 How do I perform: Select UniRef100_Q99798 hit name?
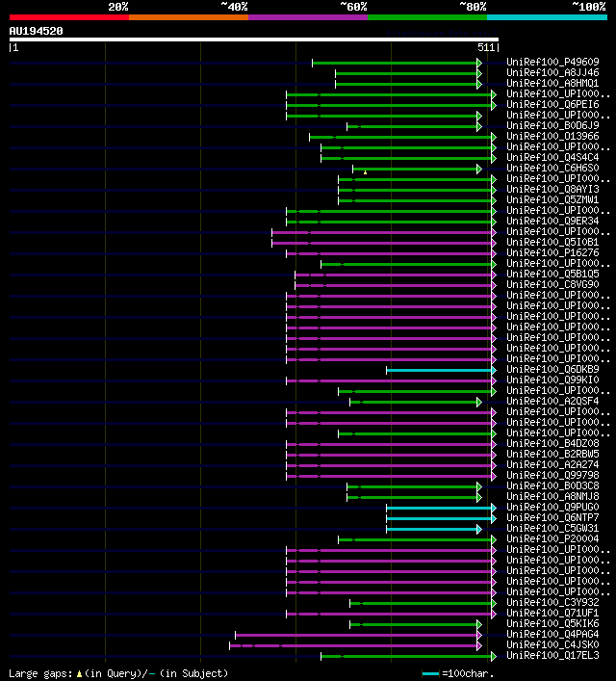click(552, 475)
